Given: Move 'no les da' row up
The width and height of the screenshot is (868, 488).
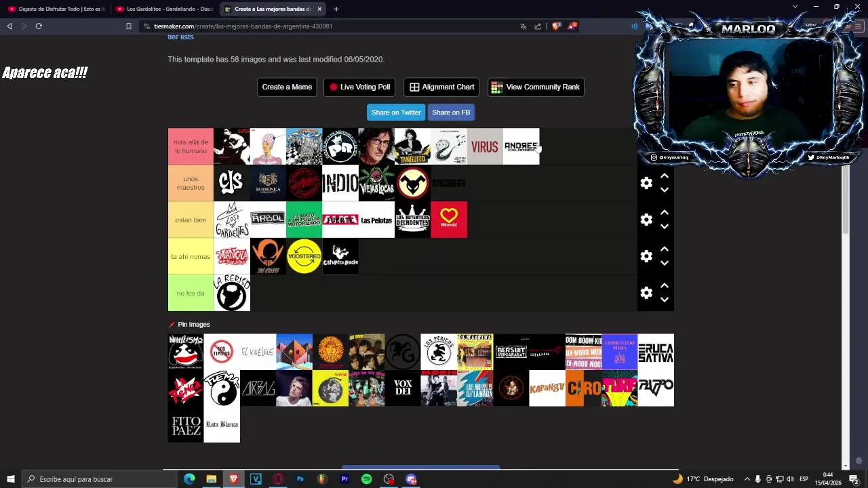Looking at the screenshot, I should click(665, 286).
